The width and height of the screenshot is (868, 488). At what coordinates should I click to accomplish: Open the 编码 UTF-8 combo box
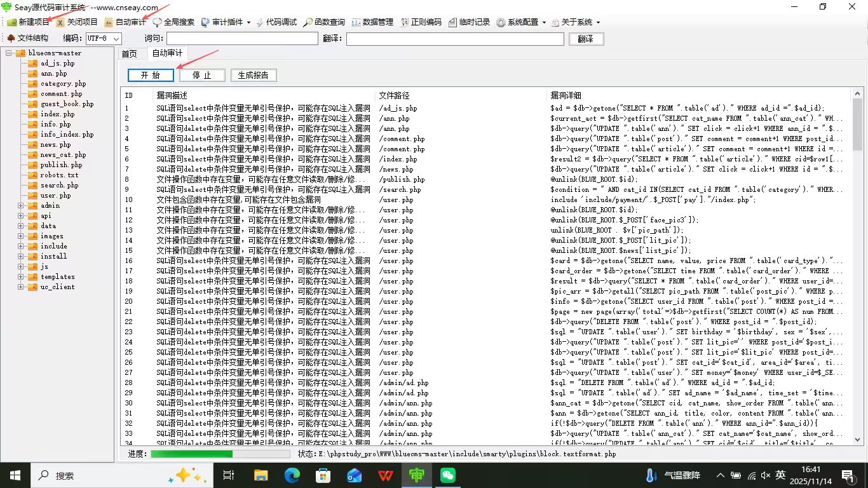coord(103,39)
